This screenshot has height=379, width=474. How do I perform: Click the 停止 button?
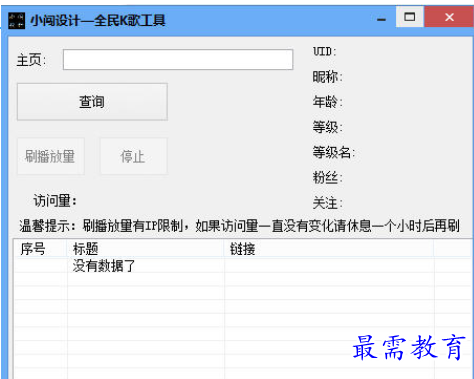point(134,156)
